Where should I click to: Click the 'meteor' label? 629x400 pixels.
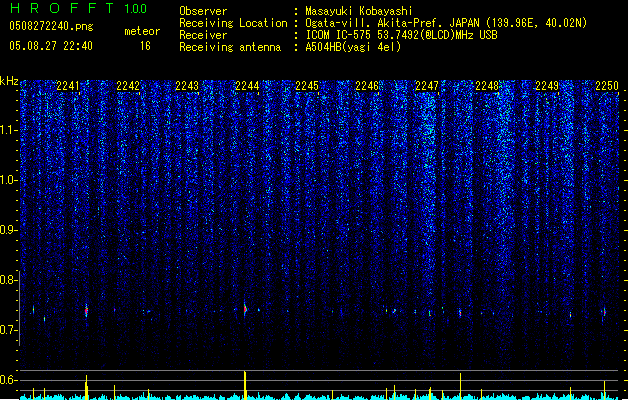(142, 31)
